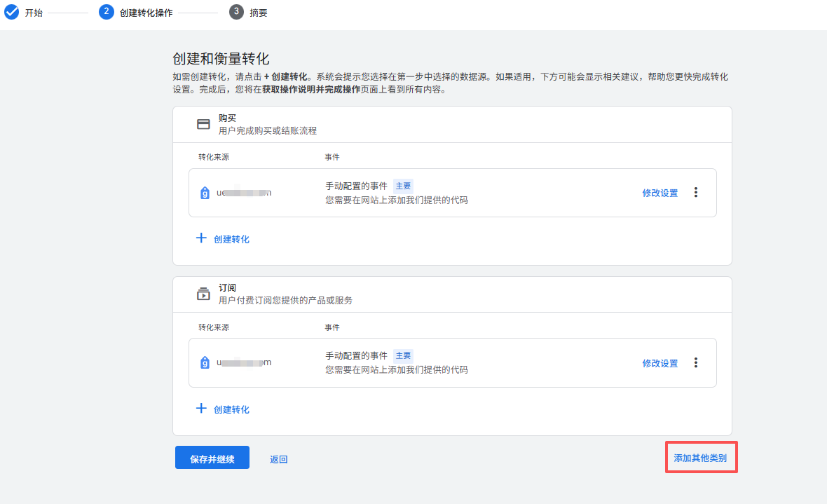This screenshot has height=504, width=827.
Task: Click 修改设置 for the 购买 conversion
Action: pyautogui.click(x=659, y=193)
